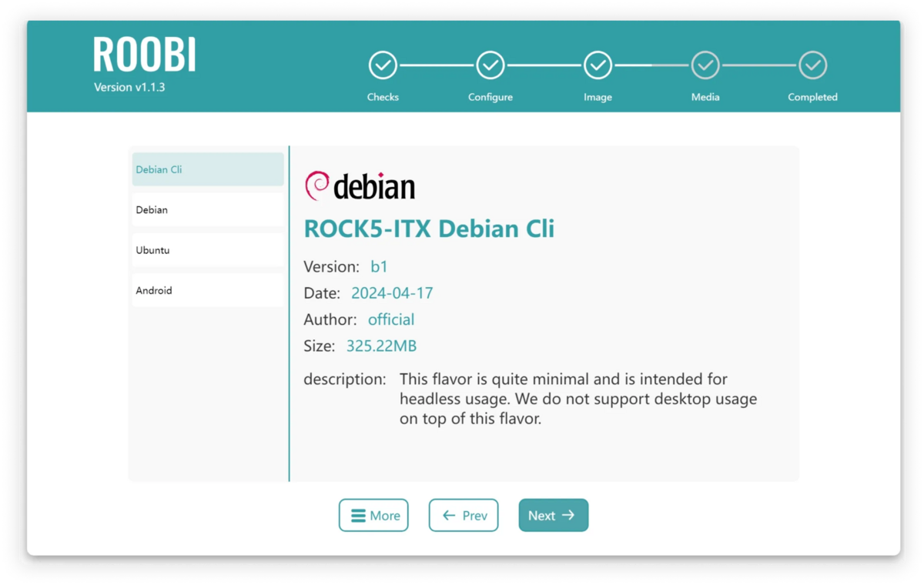Click the Media step label
This screenshot has width=924, height=585.
click(705, 97)
